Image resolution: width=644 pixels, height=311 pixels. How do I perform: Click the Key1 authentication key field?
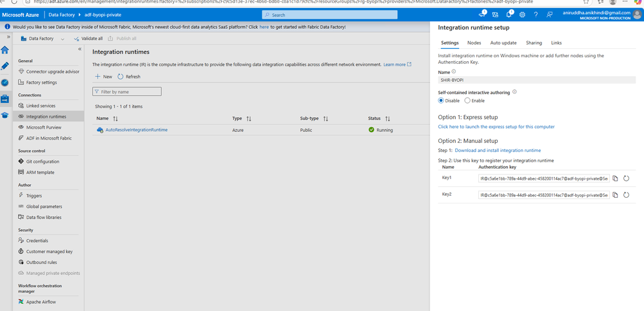[x=544, y=178]
